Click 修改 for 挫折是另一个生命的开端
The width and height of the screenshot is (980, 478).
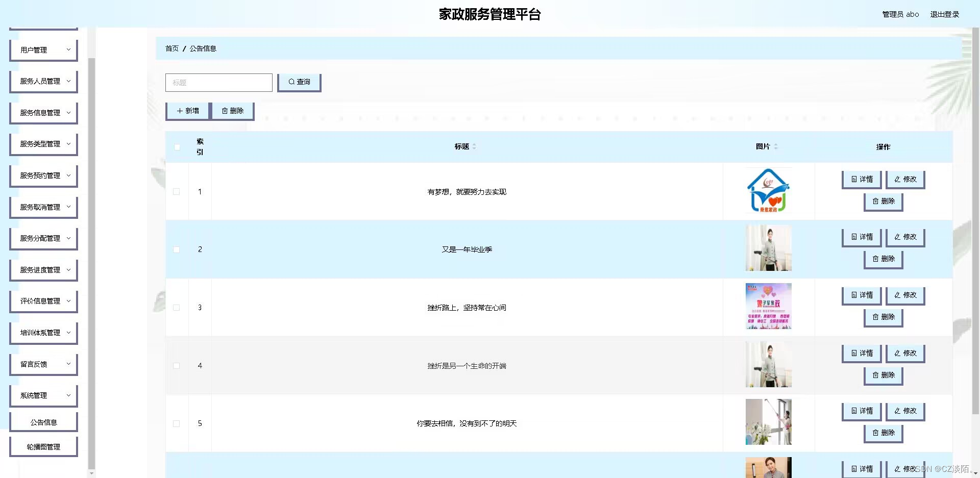[905, 354]
